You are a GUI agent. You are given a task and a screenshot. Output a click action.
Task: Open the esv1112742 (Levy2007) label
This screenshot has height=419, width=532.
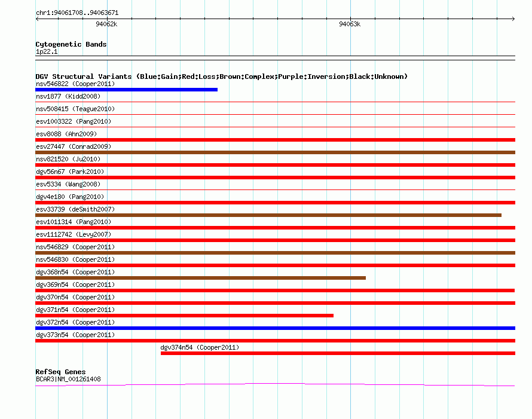pyautogui.click(x=74, y=234)
